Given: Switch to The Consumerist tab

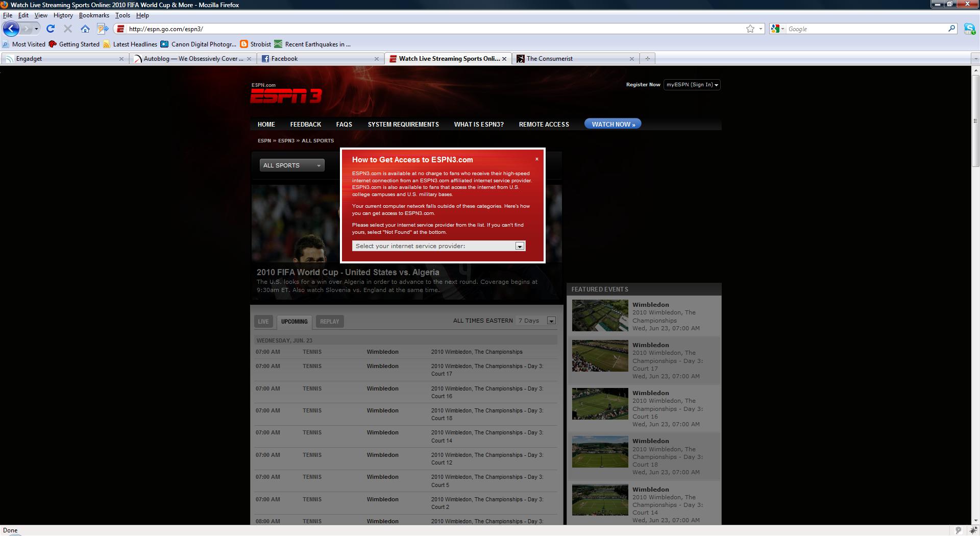Looking at the screenshot, I should (x=576, y=59).
